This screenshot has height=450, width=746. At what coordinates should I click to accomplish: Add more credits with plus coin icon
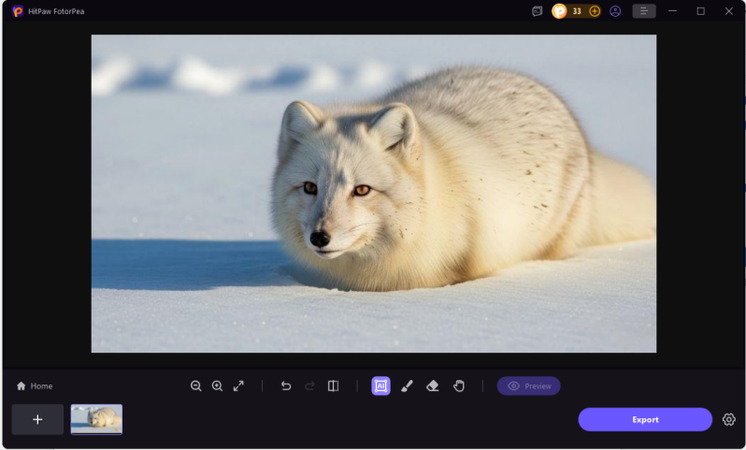595,11
